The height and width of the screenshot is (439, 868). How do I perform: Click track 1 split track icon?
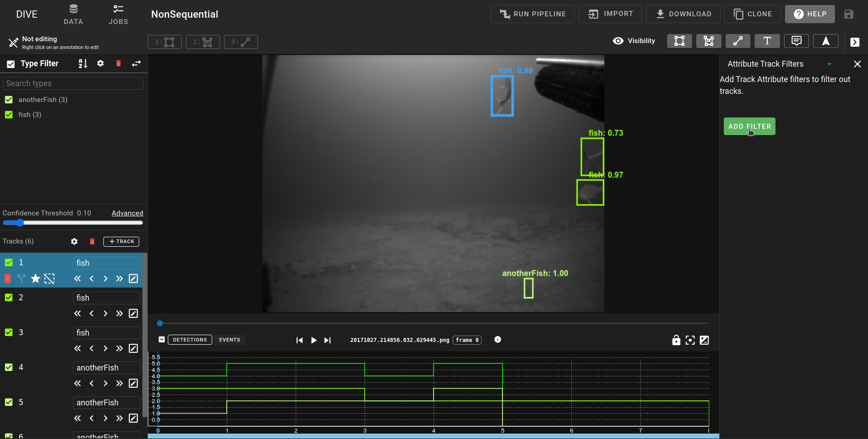tap(21, 278)
